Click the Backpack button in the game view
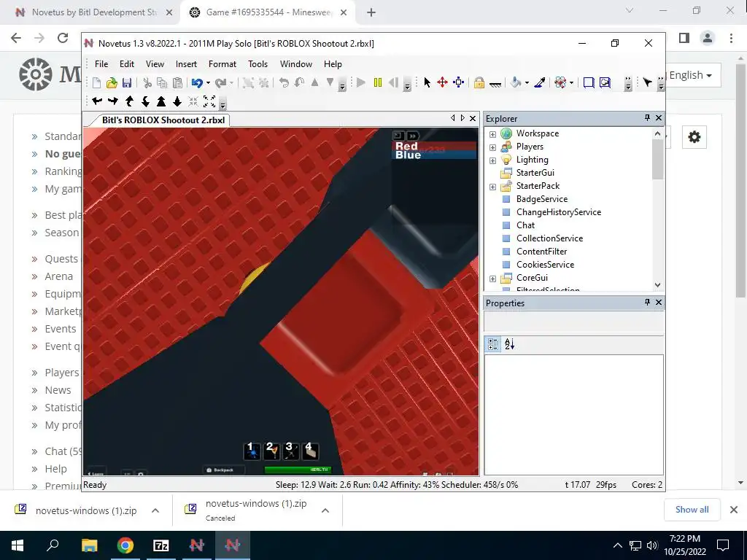Viewport: 747px width, 560px height. [x=220, y=470]
